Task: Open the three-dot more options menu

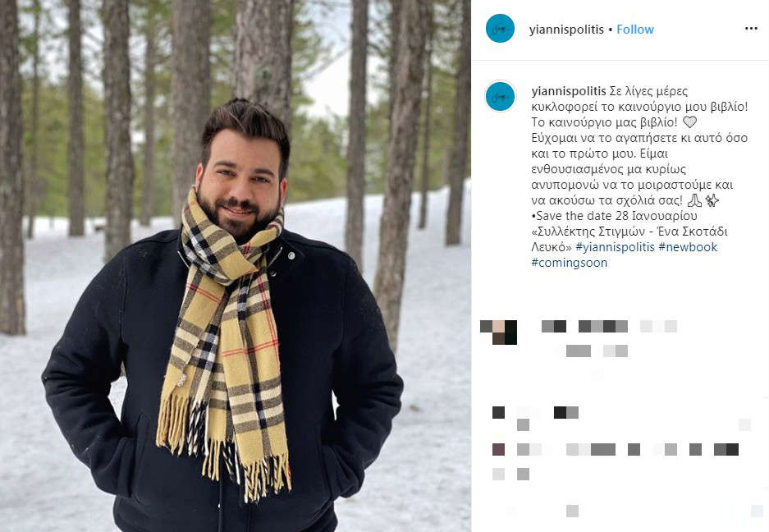Action: click(x=751, y=29)
